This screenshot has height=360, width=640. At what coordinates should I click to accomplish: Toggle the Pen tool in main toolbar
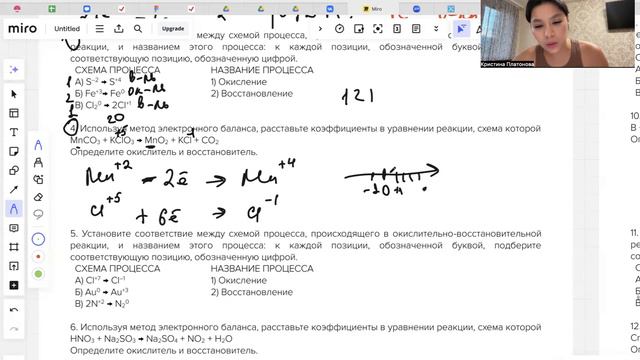pos(14,209)
